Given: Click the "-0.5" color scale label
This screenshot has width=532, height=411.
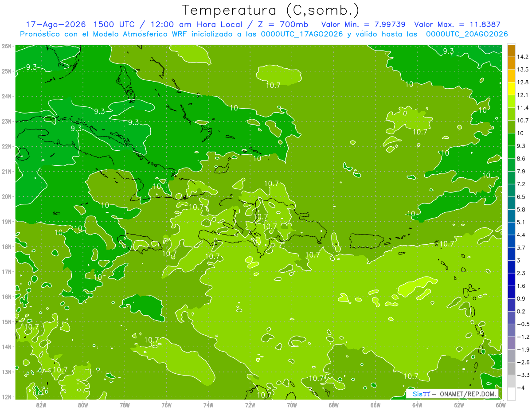Looking at the screenshot, I should (x=523, y=324).
